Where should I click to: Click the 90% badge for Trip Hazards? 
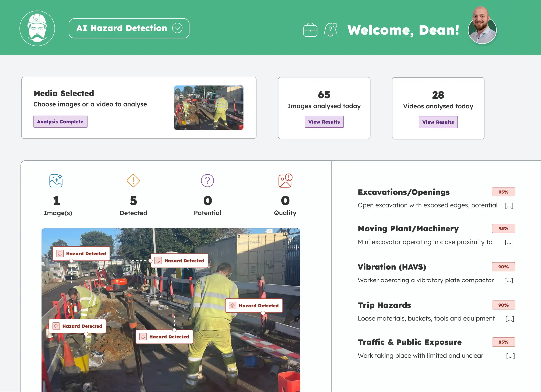point(503,305)
